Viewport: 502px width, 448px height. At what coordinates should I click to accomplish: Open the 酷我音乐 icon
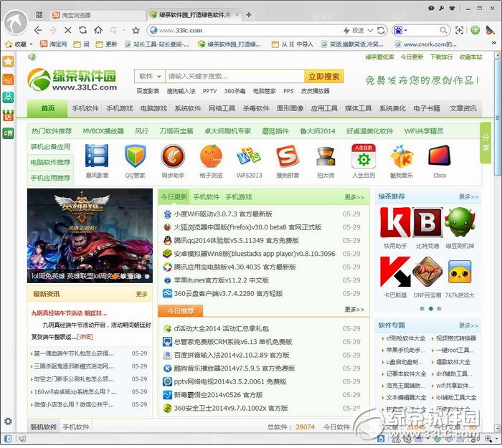click(401, 161)
